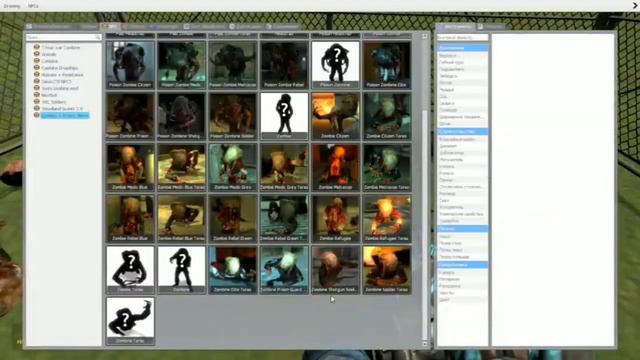The width and height of the screenshot is (640, 360).
Task: Click the Poison Zombie Shotgun thumbnail
Action: pos(182,116)
